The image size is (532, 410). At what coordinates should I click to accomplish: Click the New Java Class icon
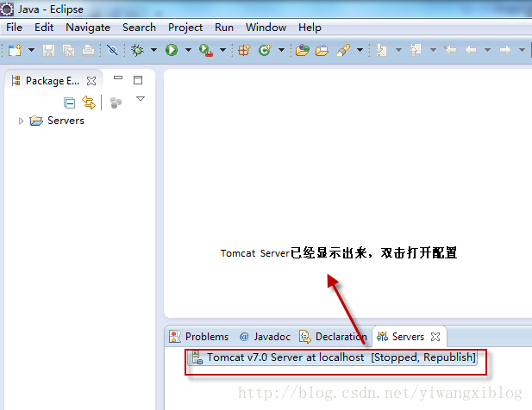(x=265, y=50)
